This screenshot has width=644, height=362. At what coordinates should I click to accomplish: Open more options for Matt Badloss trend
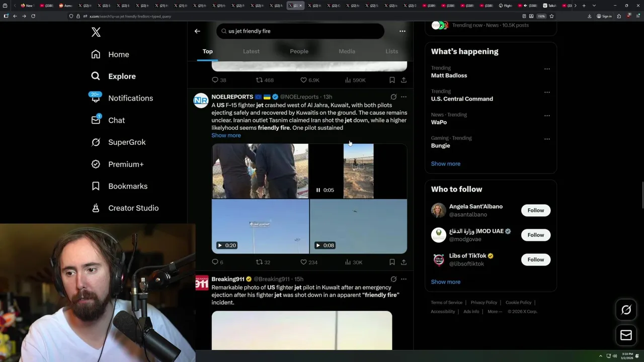tap(547, 69)
